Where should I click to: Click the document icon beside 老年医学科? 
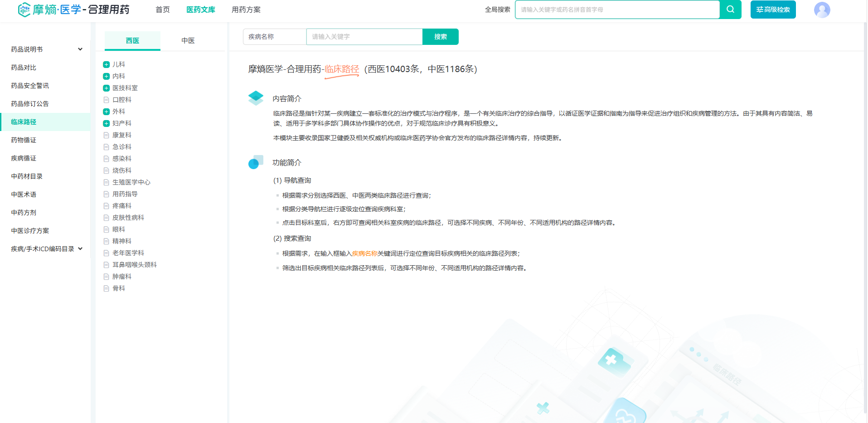[107, 253]
